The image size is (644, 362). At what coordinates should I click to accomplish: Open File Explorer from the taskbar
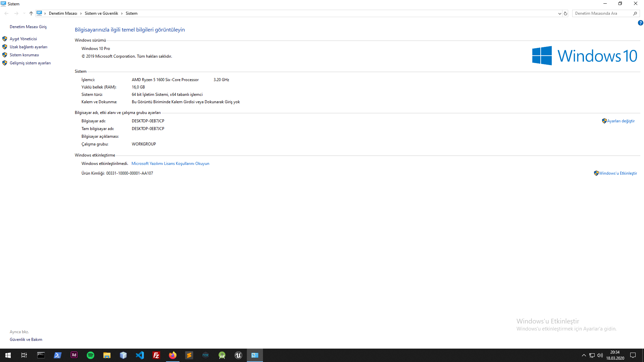107,355
